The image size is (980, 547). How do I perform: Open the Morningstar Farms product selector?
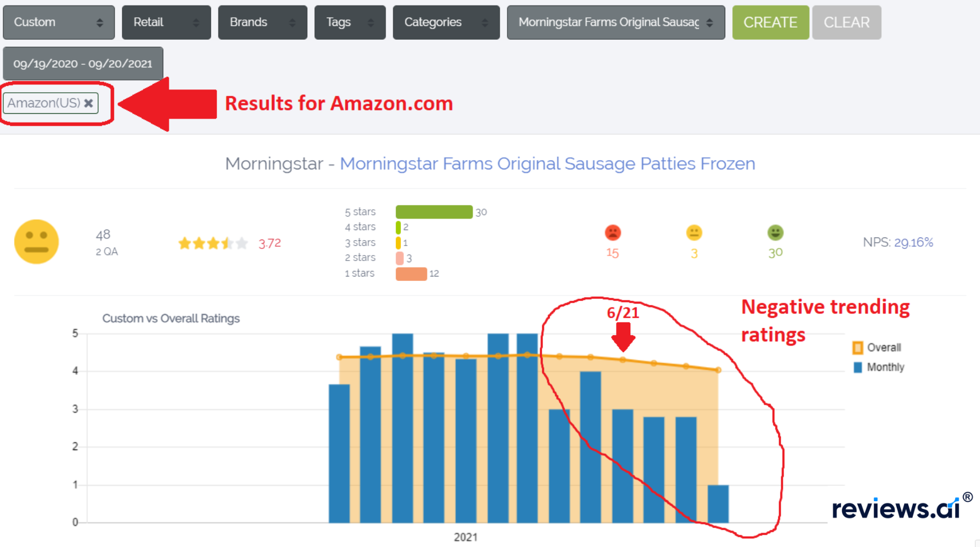616,22
